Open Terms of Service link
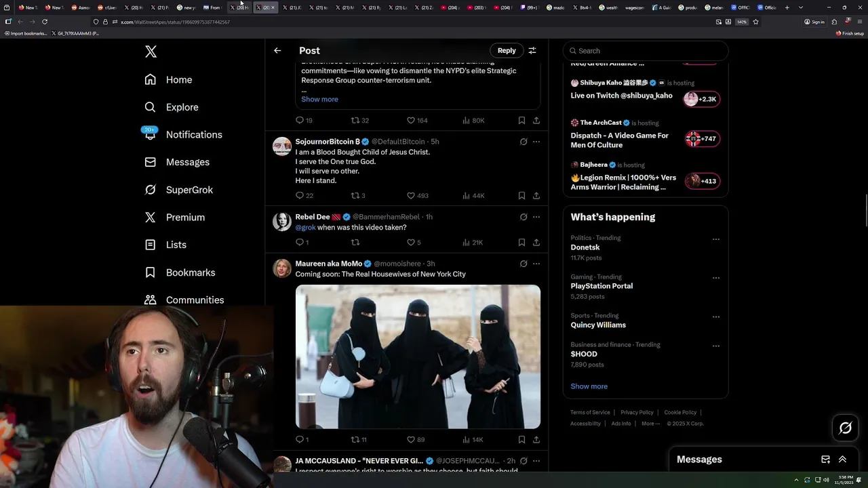Screen dimensions: 868x488 point(590,412)
